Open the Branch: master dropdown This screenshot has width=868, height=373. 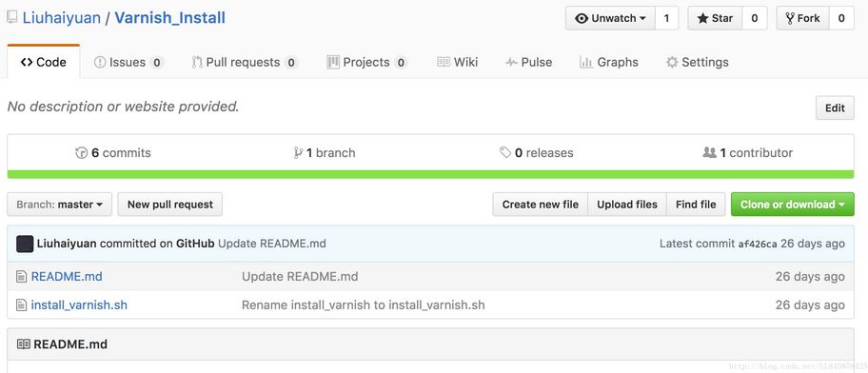tap(60, 205)
